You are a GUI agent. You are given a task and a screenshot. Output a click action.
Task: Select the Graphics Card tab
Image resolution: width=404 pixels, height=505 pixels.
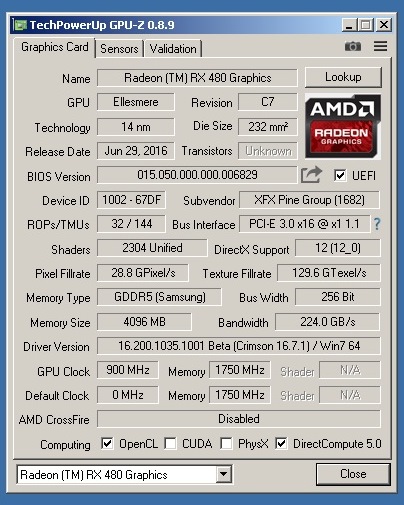coord(55,47)
